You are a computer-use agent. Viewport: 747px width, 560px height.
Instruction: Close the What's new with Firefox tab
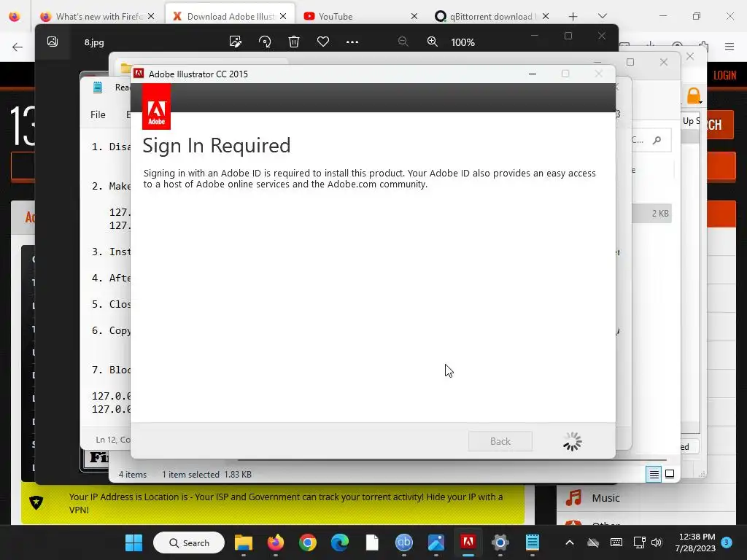pos(151,16)
